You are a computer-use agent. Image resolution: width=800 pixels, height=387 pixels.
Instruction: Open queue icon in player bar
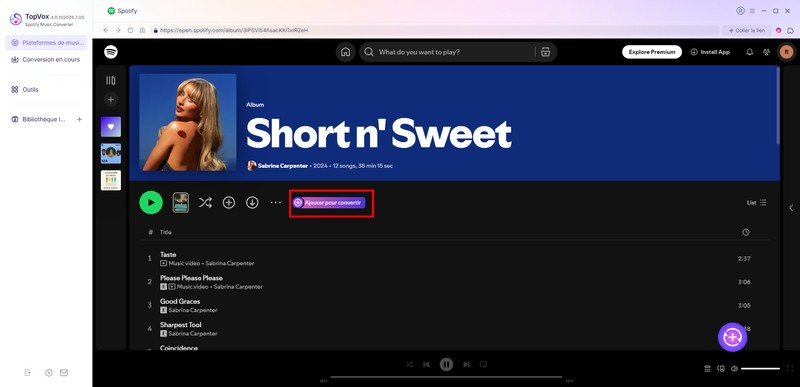(x=708, y=369)
